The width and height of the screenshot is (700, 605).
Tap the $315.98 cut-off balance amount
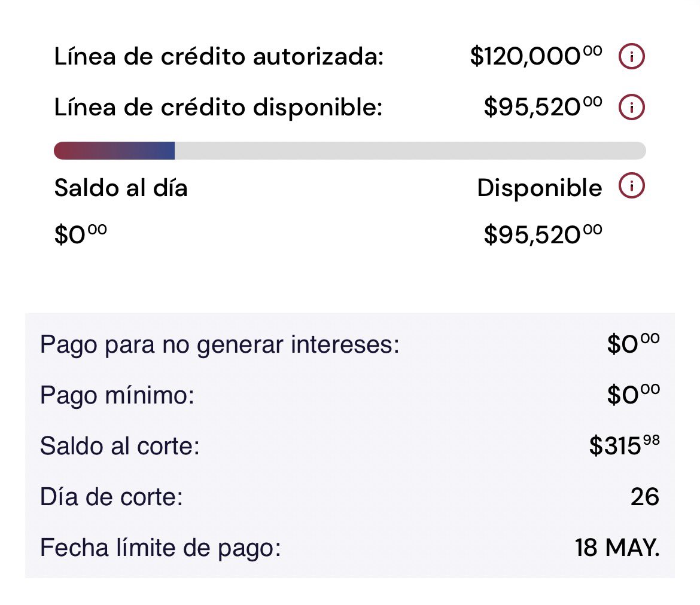tap(624, 446)
